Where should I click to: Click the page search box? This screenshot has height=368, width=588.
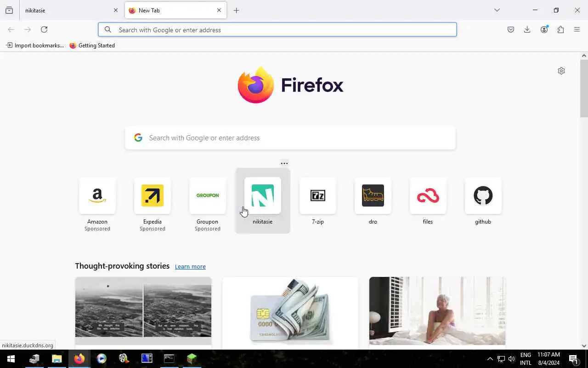290,138
